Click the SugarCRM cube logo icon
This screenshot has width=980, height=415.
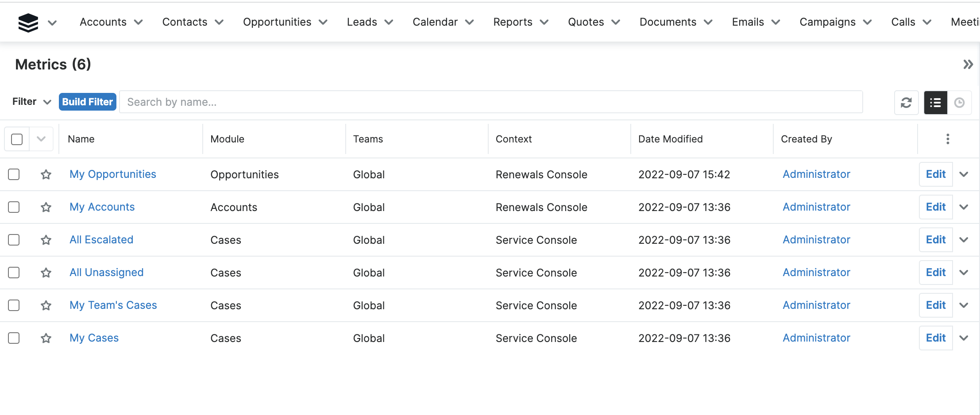tap(28, 23)
